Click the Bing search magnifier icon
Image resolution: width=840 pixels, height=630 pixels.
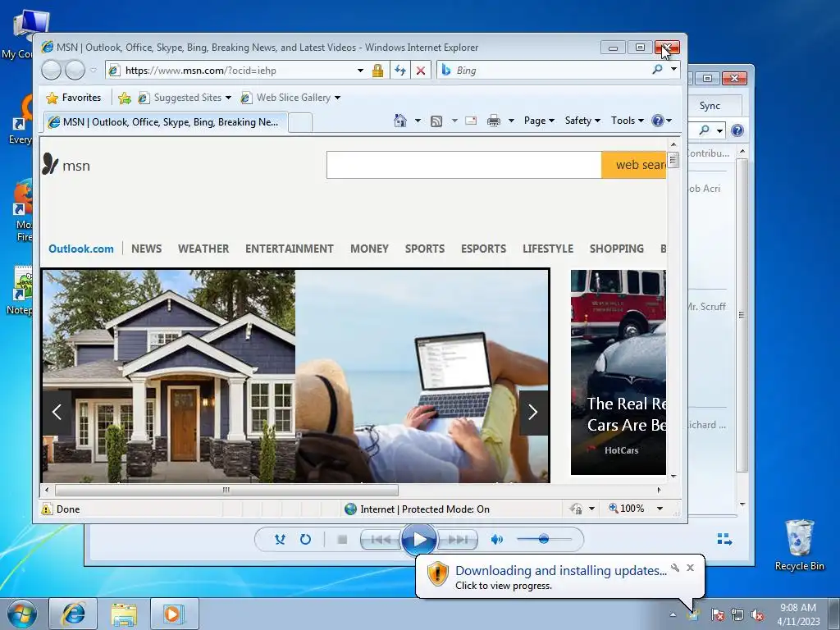coord(657,70)
